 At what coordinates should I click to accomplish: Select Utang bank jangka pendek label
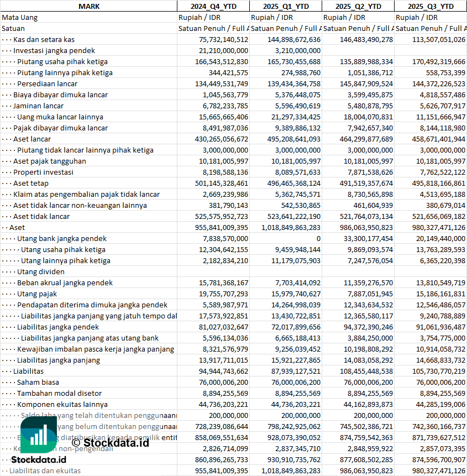(x=61, y=239)
